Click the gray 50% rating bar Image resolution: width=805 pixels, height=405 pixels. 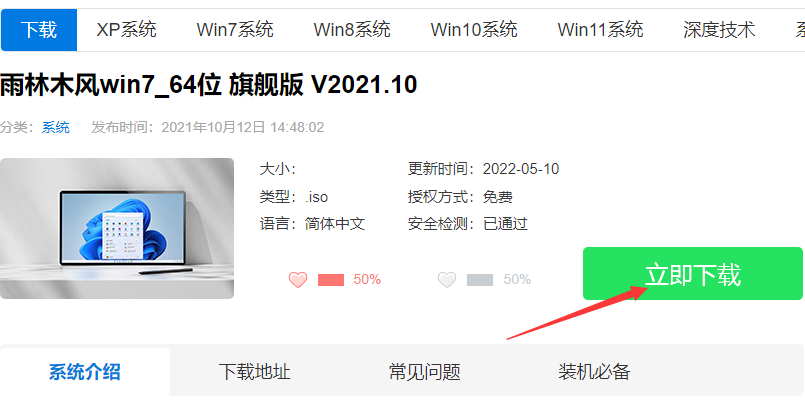pyautogui.click(x=480, y=280)
